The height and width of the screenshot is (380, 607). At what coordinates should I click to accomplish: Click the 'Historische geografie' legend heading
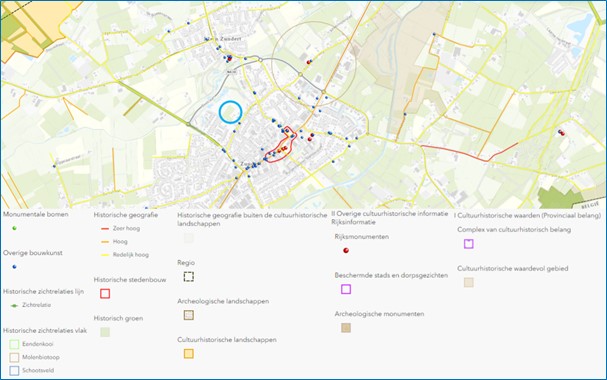point(126,215)
